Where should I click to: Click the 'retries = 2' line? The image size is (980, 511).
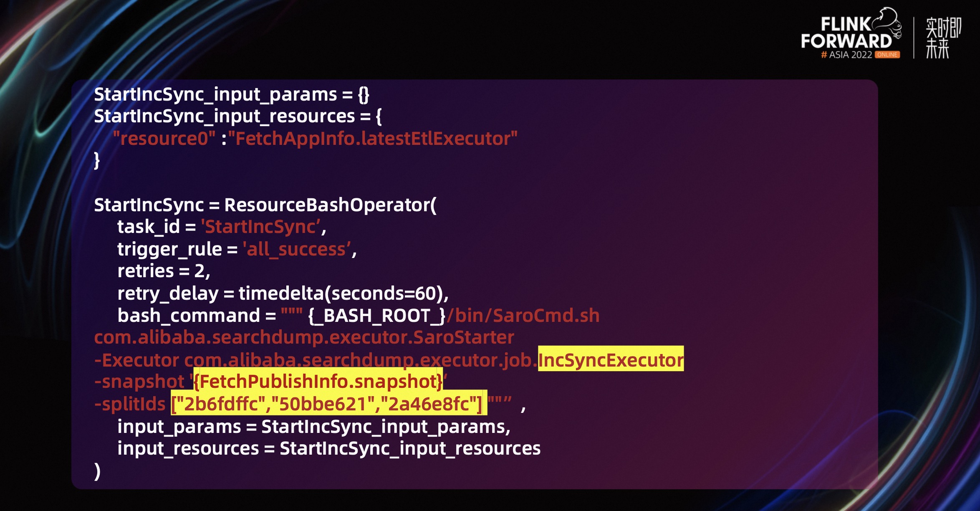[164, 271]
